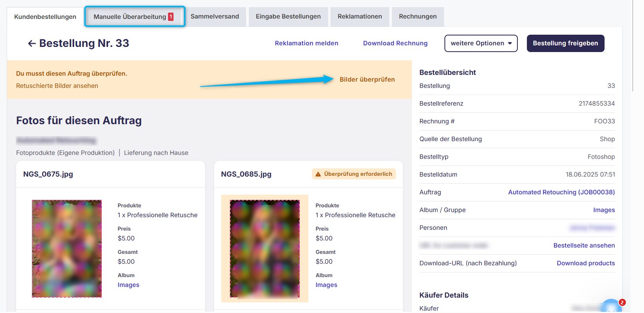Viewport: 644px width, 313px height.
Task: Open the Manuelle Überarbeitung tab
Action: pos(134,17)
